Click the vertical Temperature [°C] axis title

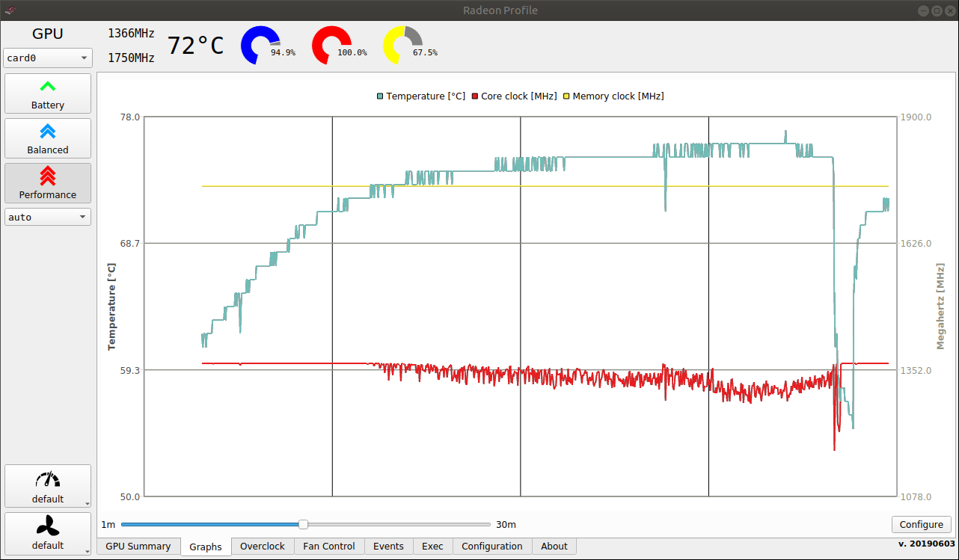click(x=112, y=307)
